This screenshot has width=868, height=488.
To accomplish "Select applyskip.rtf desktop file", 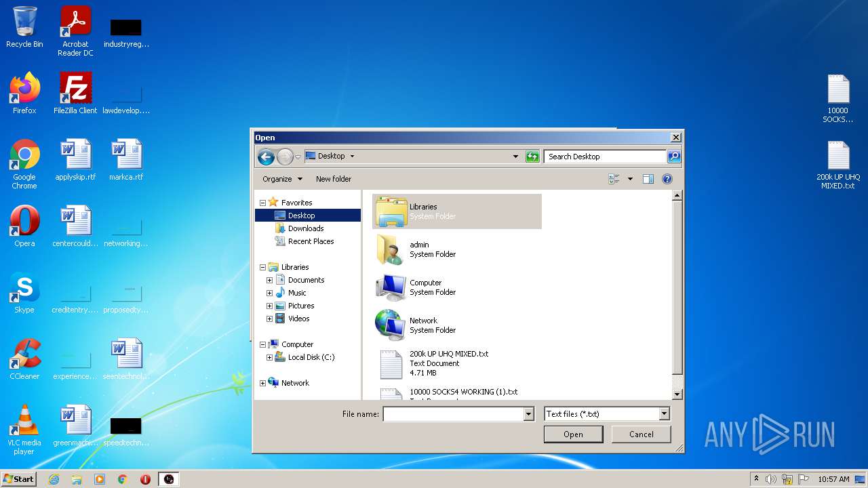I will pyautogui.click(x=75, y=160).
